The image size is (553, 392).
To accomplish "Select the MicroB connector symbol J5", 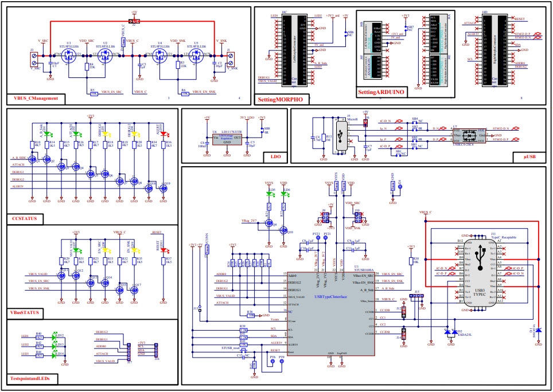I will click(x=342, y=135).
